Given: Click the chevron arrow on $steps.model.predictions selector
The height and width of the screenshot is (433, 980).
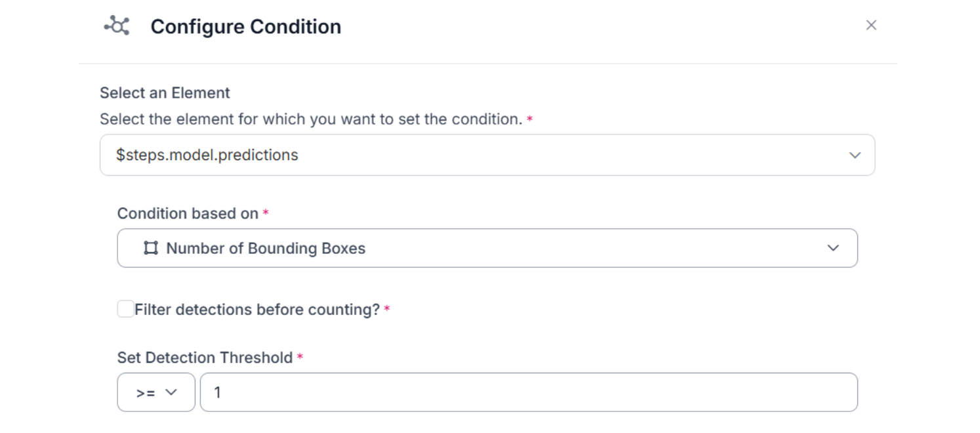Looking at the screenshot, I should point(855,155).
